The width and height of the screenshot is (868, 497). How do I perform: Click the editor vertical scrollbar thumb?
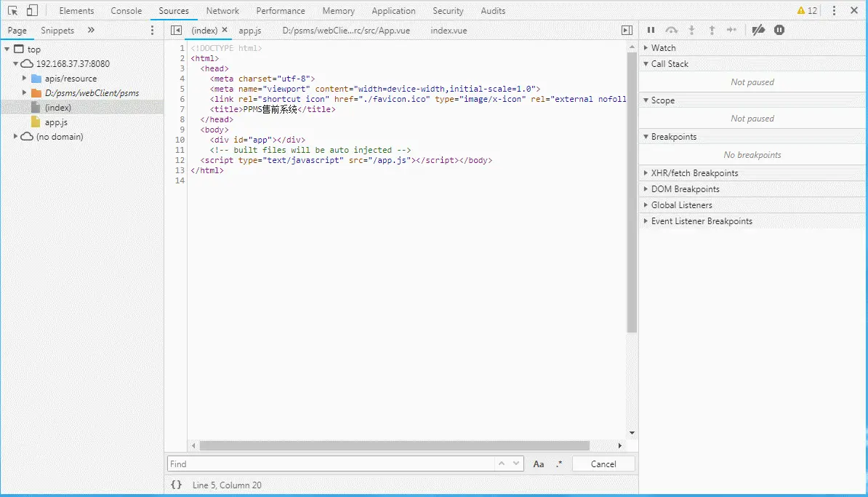pos(632,192)
